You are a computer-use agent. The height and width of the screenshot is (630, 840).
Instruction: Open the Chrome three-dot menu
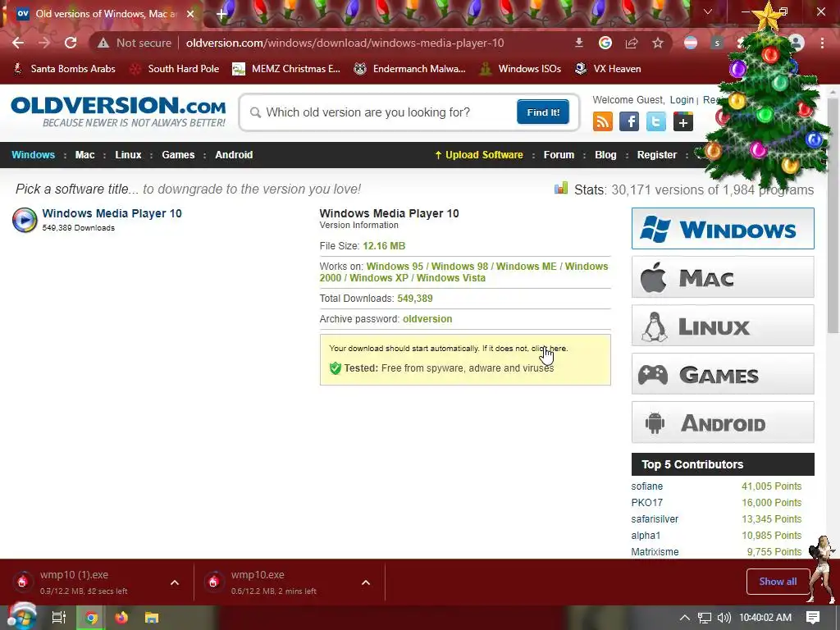pos(822,43)
